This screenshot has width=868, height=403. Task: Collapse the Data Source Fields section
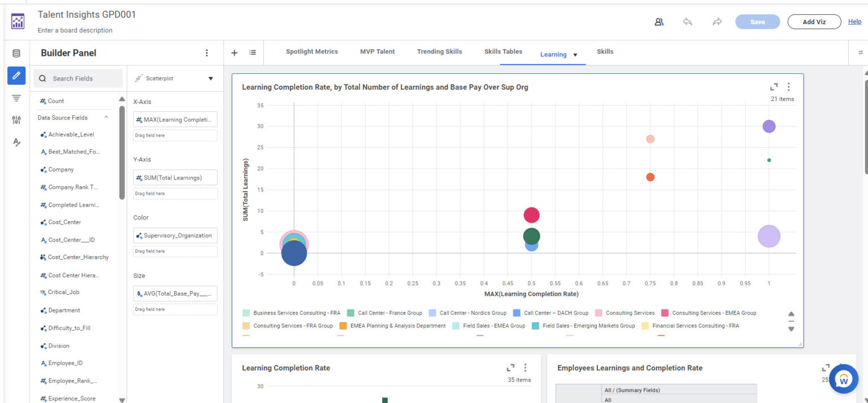pyautogui.click(x=106, y=117)
